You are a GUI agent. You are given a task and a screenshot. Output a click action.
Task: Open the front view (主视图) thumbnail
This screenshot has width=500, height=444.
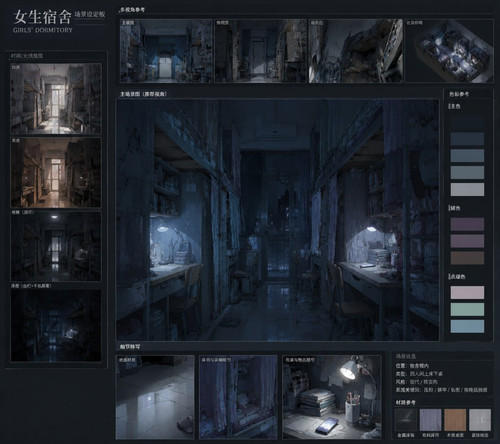[166, 51]
